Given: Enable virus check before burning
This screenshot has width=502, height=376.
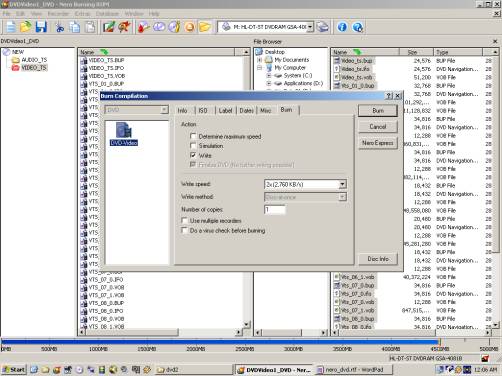Looking at the screenshot, I should click(184, 230).
